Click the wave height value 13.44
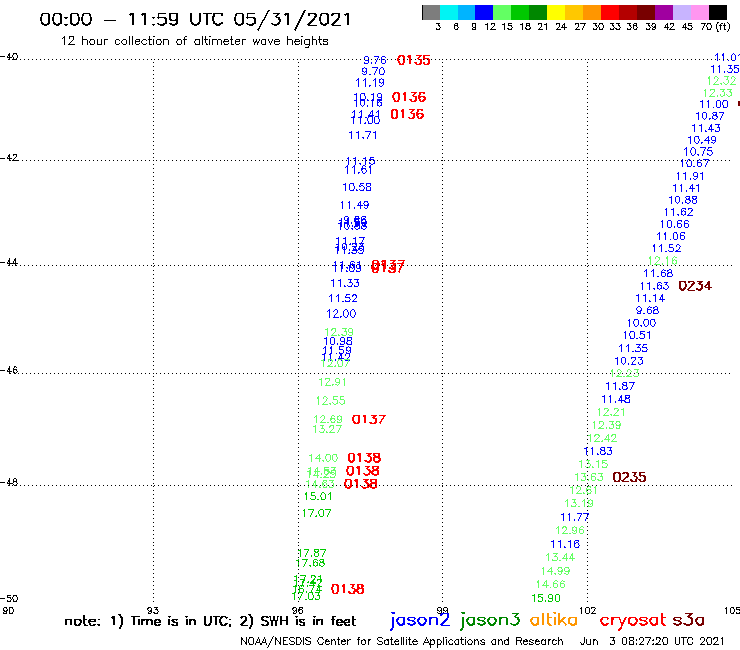Viewport: 740px width, 650px height. point(560,557)
